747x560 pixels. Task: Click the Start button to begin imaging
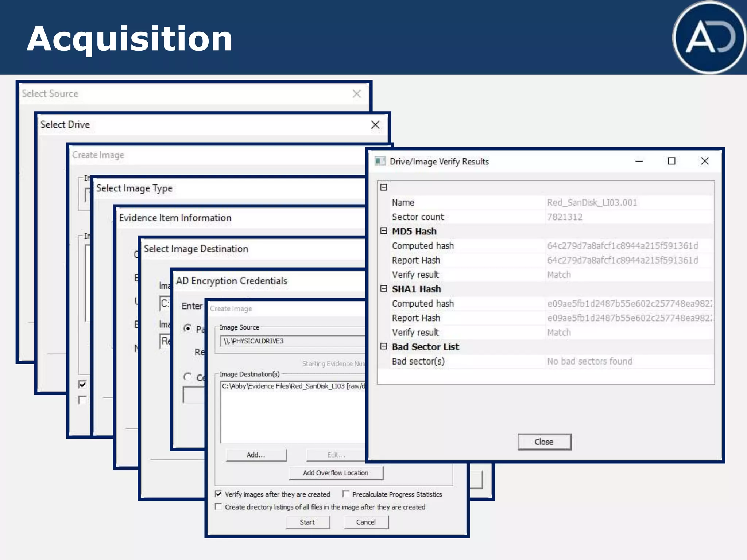tap(307, 522)
